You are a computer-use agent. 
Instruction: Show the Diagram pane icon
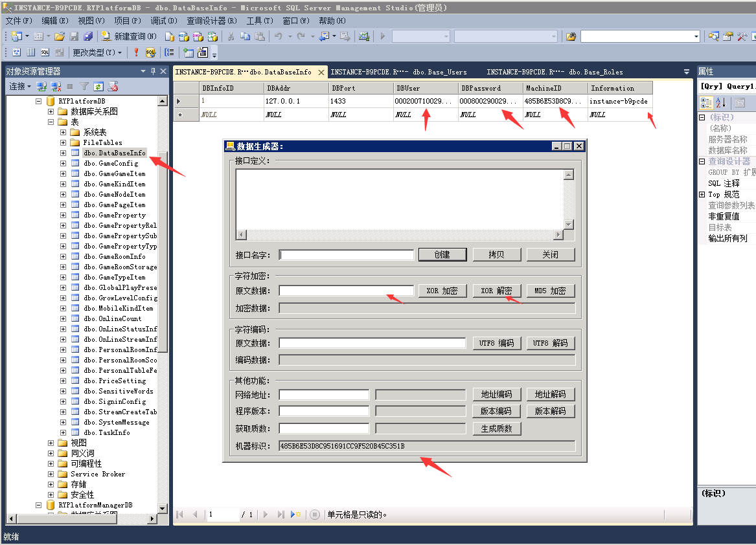[16, 52]
